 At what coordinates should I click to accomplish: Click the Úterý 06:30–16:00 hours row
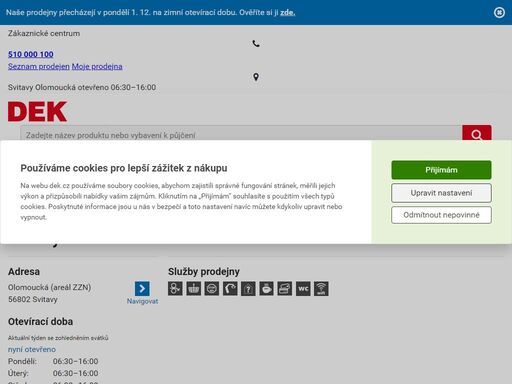[53, 373]
